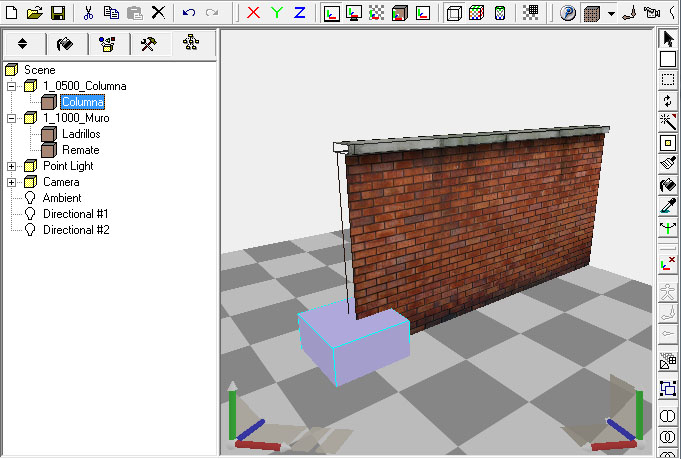Select the eyedropper tool
Screen dimensions: 681x459
coord(668,206)
